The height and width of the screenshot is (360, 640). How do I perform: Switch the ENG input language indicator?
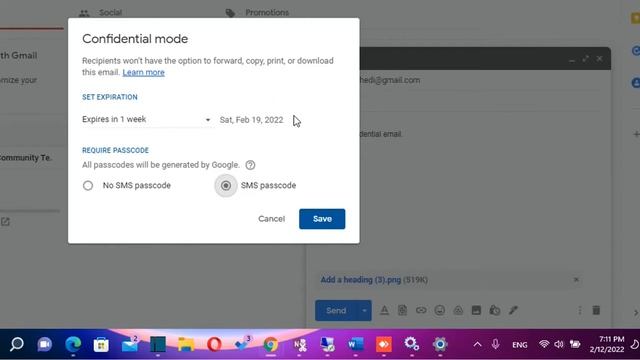pyautogui.click(x=520, y=345)
